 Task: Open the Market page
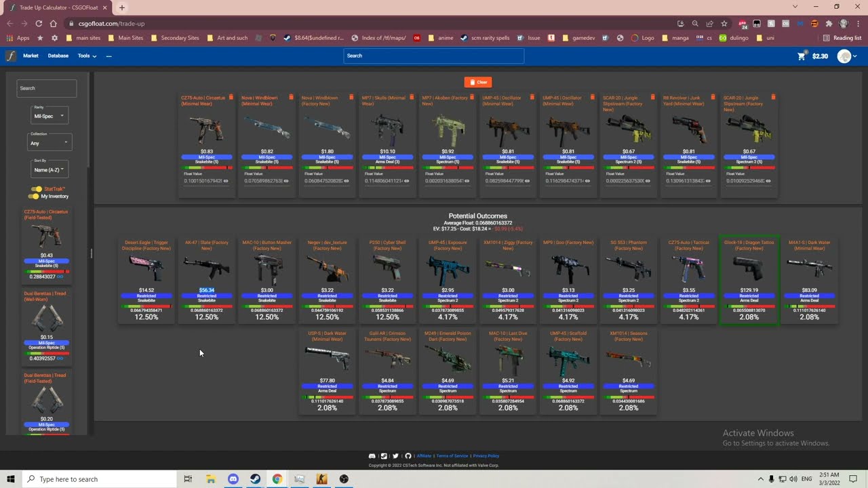point(31,56)
